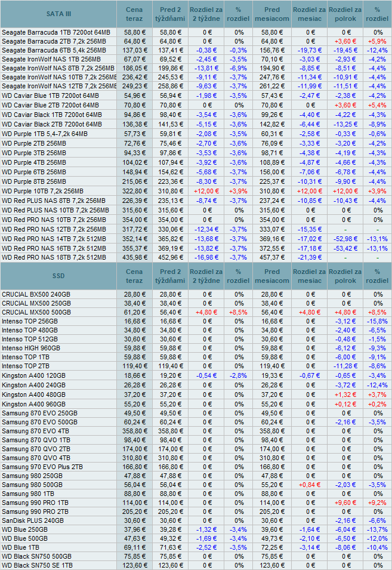Click the -21,39 € monthly difference
Viewport: 392px width, 570px height.
[310, 257]
